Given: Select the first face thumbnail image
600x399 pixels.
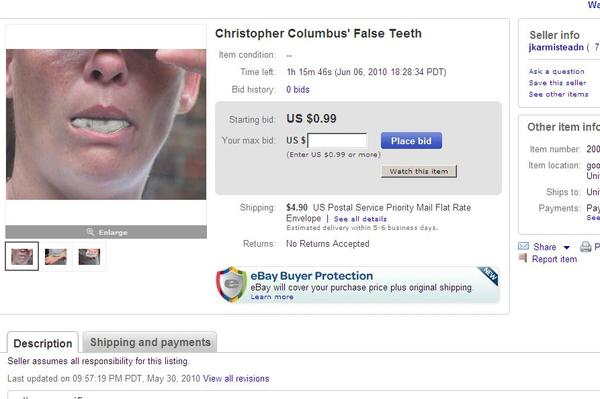Looking at the screenshot, I should point(22,256).
